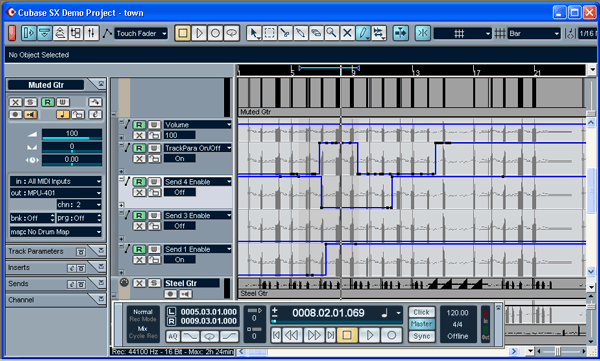The image size is (600, 361).
Task: Select the Split scissors tool
Action: [x=285, y=33]
